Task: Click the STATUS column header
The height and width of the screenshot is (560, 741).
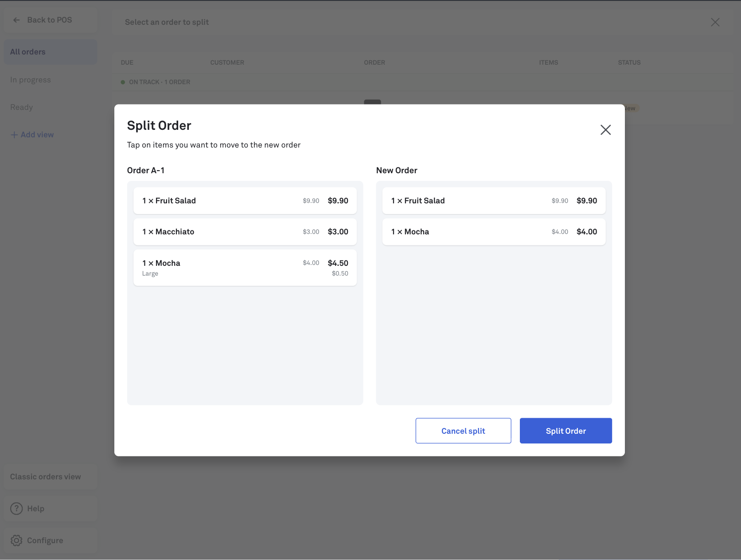Action: pyautogui.click(x=629, y=62)
